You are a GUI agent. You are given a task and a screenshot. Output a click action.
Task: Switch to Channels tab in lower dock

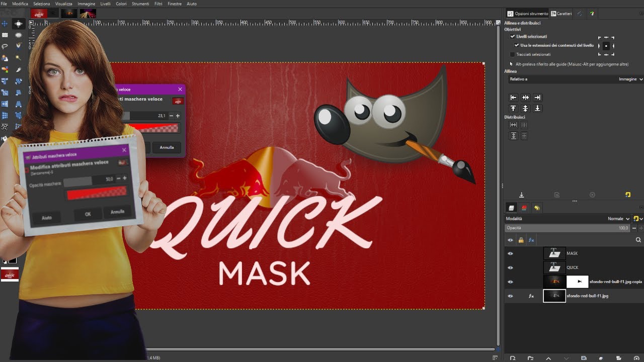pyautogui.click(x=524, y=208)
